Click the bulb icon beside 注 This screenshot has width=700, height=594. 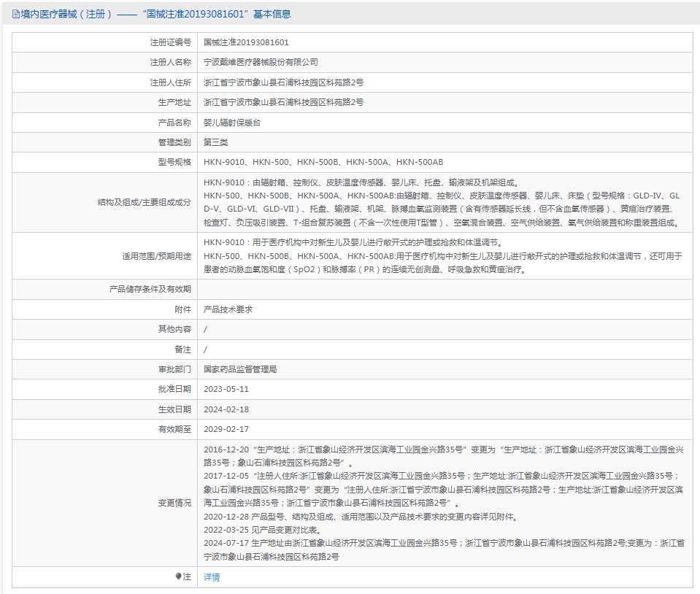[x=179, y=576]
